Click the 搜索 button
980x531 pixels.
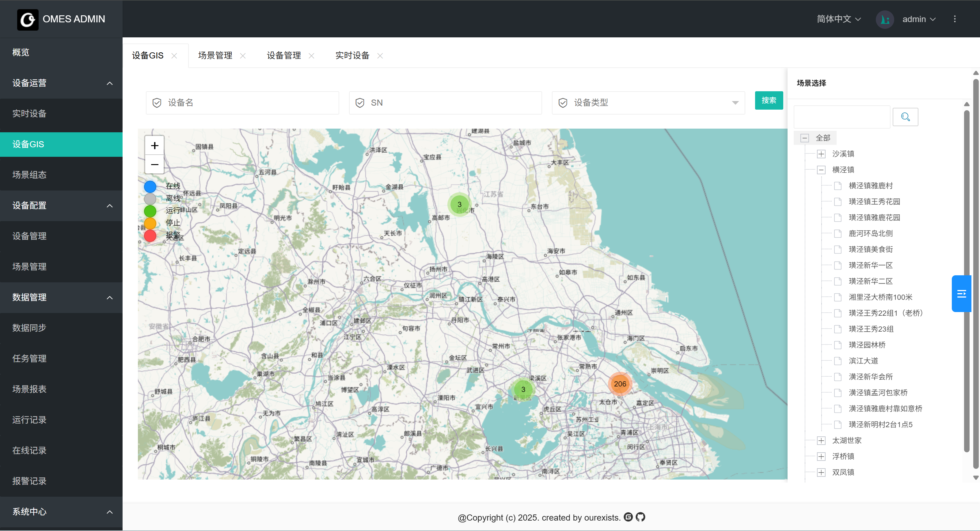tap(769, 100)
